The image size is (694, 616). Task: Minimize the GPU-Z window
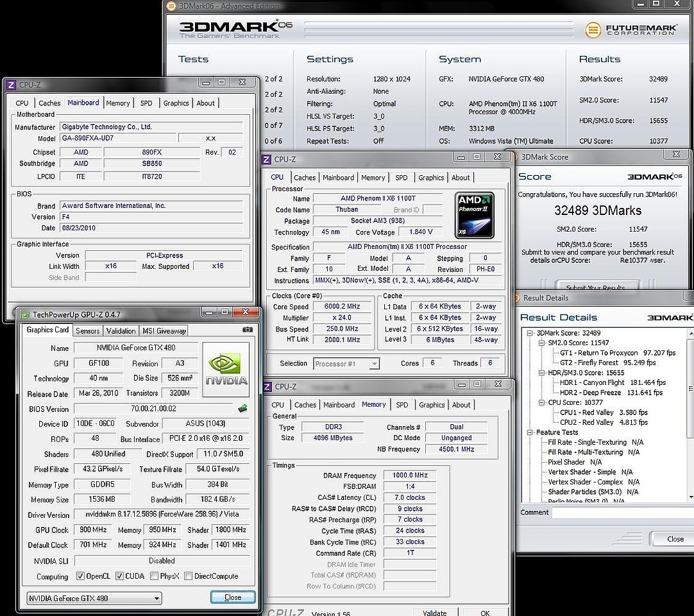click(x=210, y=312)
